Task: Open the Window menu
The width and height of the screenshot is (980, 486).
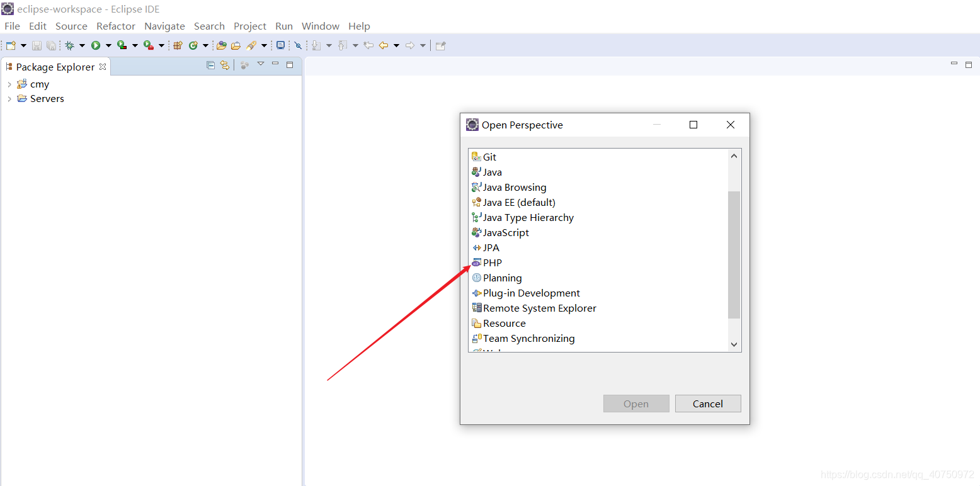Action: 321,26
